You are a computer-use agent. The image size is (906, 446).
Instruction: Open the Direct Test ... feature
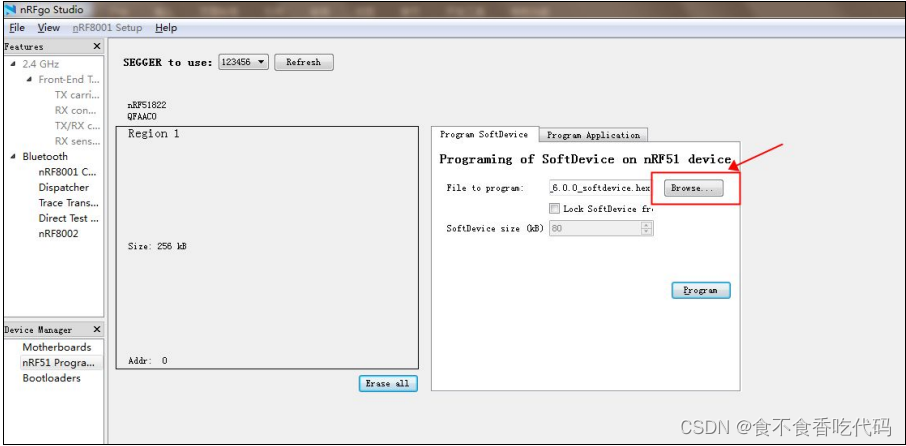point(68,218)
